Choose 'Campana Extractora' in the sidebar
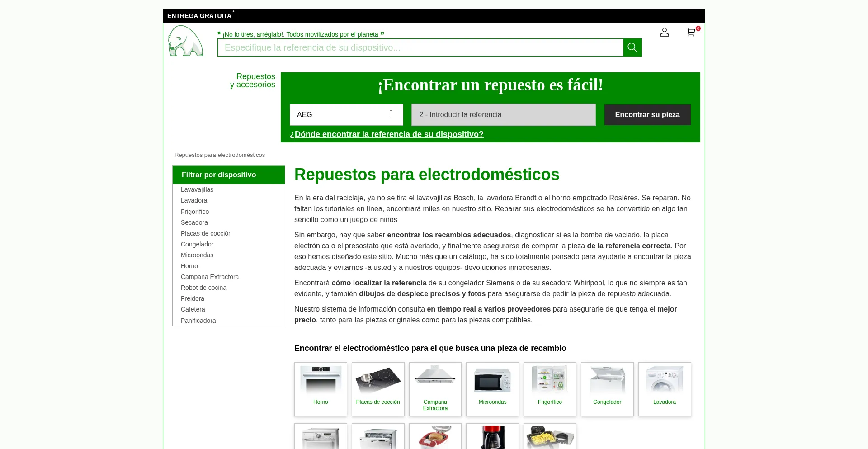Viewport: 868px width, 449px height. [x=210, y=277]
